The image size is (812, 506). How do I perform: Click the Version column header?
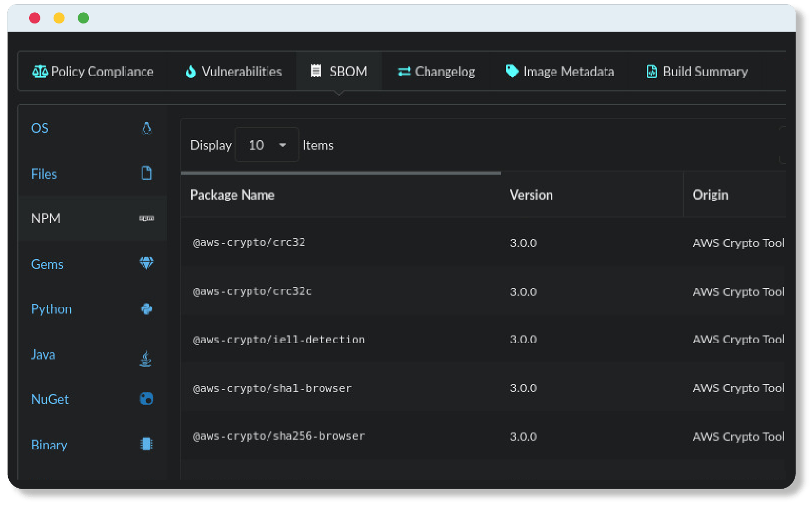coord(531,195)
